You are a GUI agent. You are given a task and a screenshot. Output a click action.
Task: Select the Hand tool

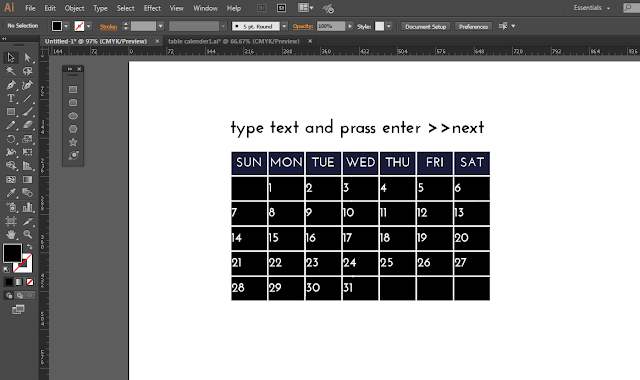click(11, 235)
